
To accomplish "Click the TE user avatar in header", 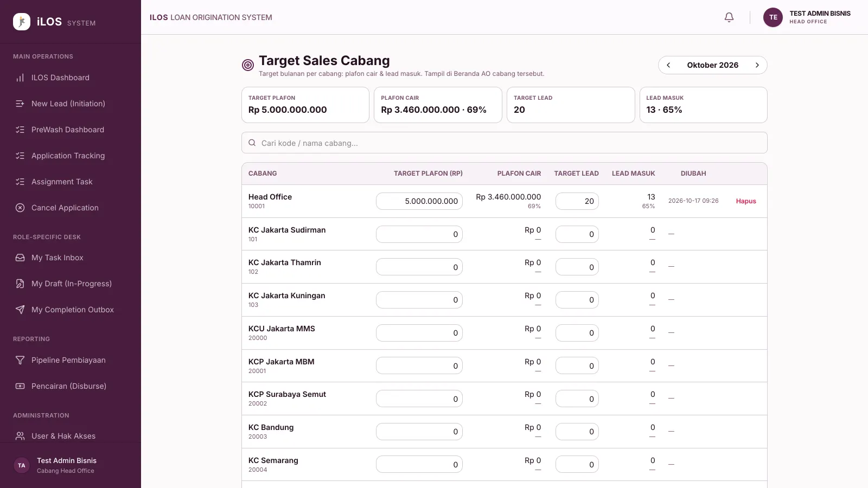I will (773, 17).
